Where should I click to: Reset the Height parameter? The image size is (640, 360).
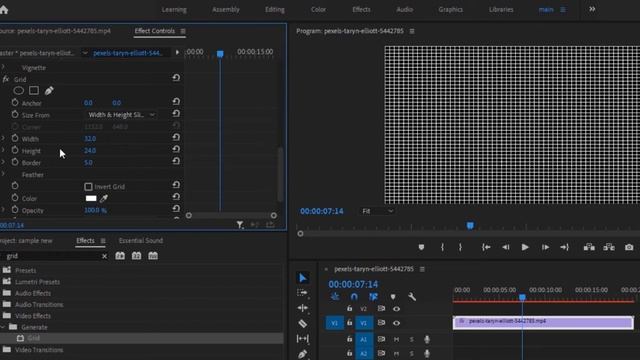pyautogui.click(x=176, y=149)
